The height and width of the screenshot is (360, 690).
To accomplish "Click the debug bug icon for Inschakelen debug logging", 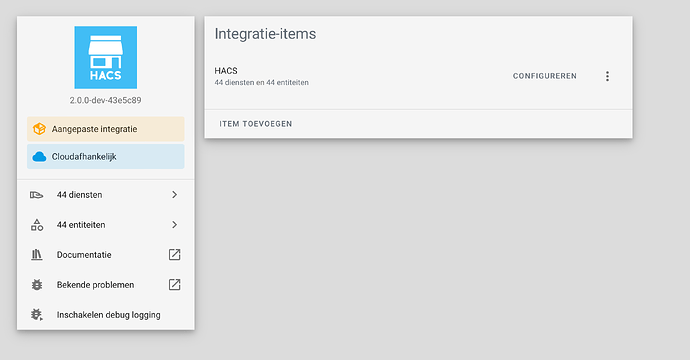I will point(37,315).
